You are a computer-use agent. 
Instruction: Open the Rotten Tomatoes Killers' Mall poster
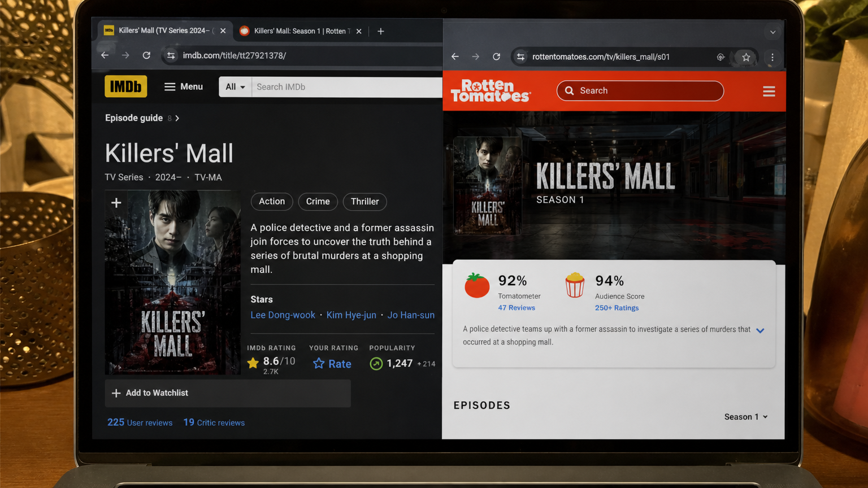pos(487,186)
